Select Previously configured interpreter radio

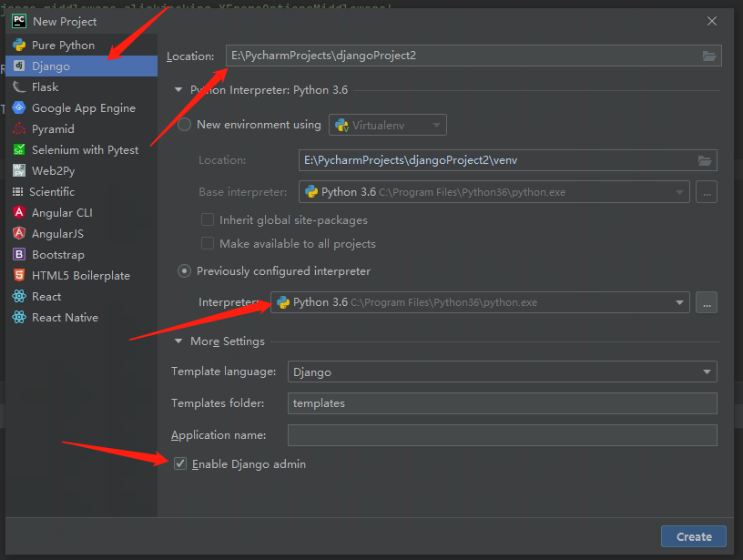(x=184, y=271)
